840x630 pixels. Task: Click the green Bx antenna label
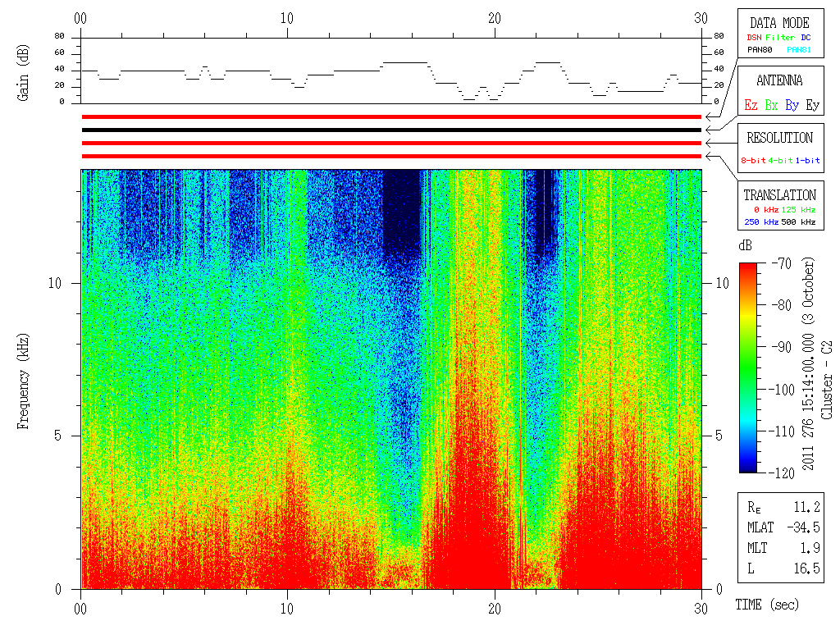771,105
